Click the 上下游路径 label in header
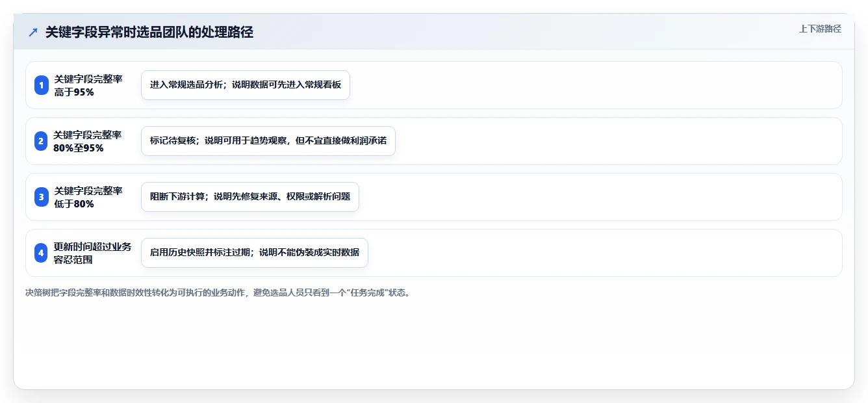The height and width of the screenshot is (403, 868). click(820, 29)
